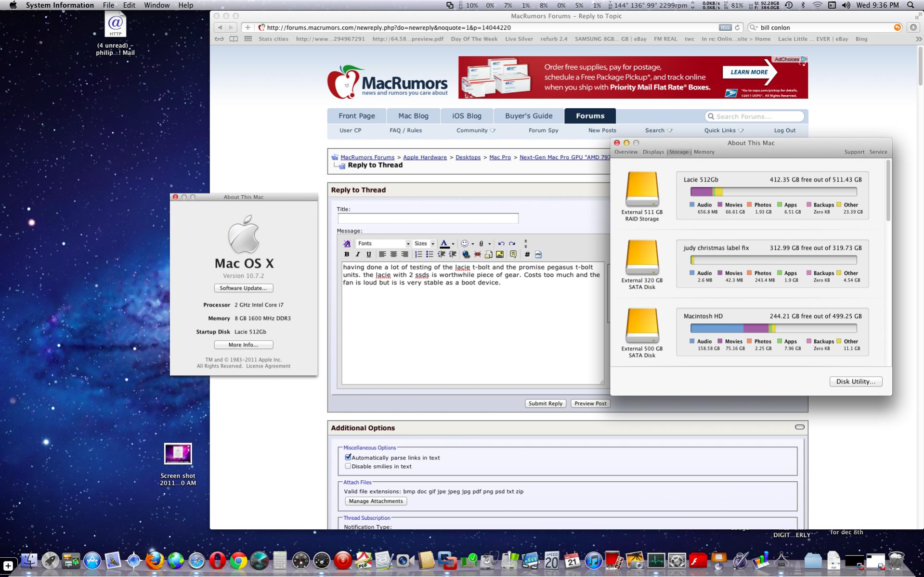This screenshot has height=577, width=924.
Task: Check Disable smilies in text
Action: tap(348, 466)
